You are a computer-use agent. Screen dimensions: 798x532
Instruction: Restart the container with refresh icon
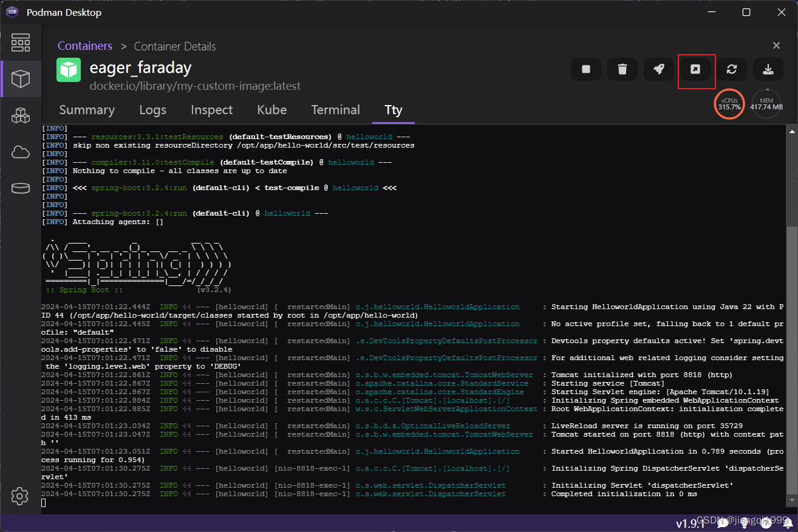point(732,69)
